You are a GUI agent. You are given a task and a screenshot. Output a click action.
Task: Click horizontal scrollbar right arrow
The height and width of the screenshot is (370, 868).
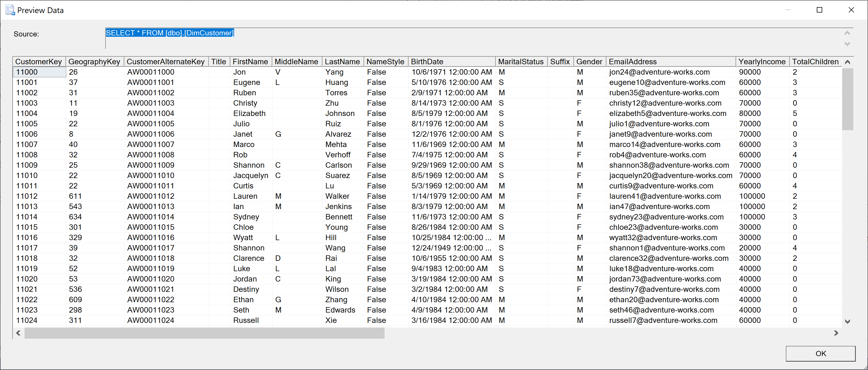[x=836, y=333]
